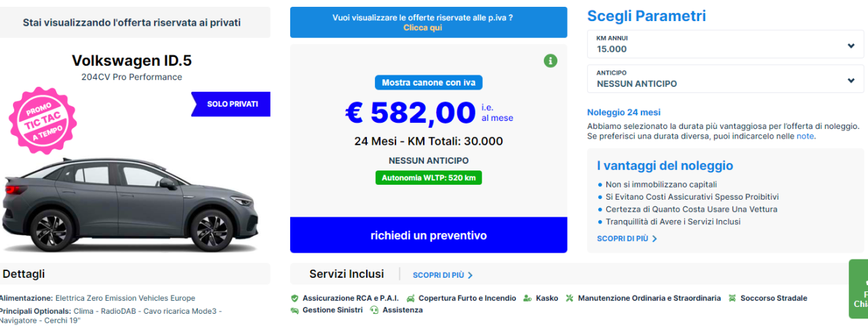Open the note link
The image size is (868, 328).
click(805, 136)
